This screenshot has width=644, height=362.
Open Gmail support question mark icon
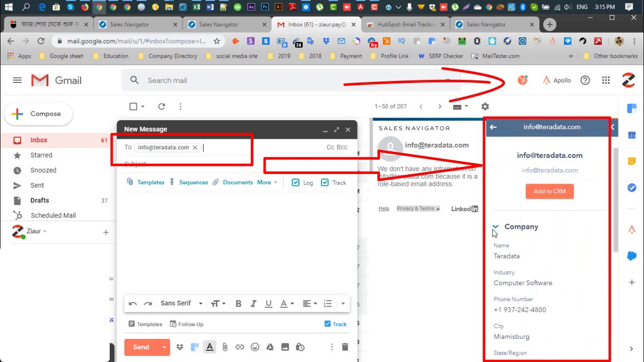pyautogui.click(x=585, y=80)
